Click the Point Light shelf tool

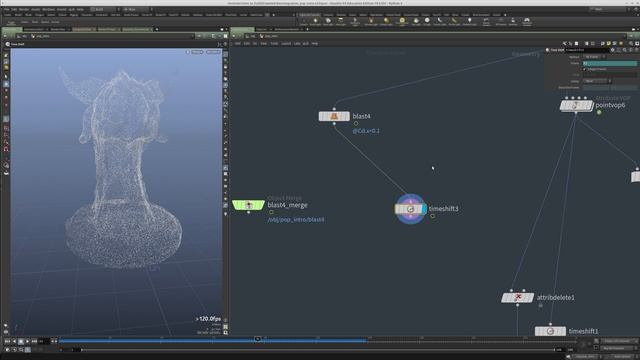pyautogui.click(x=316, y=21)
